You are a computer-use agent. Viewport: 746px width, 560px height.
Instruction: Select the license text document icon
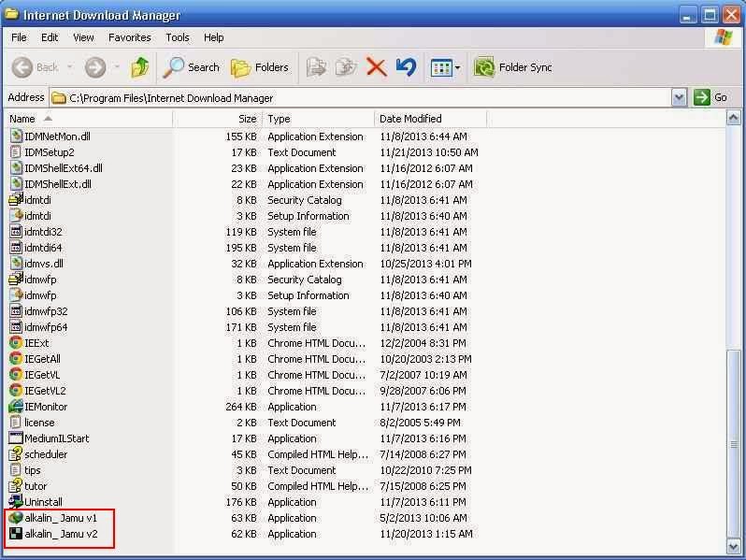click(x=16, y=423)
